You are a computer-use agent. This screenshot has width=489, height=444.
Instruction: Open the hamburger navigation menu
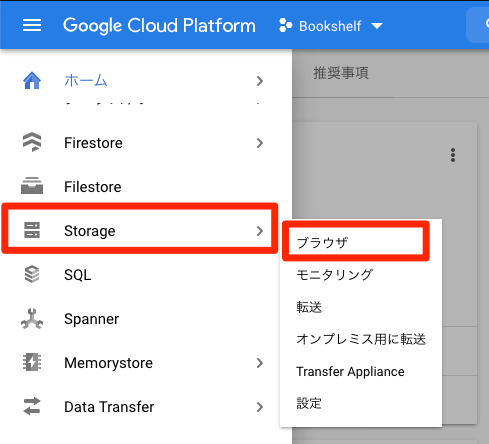(32, 25)
